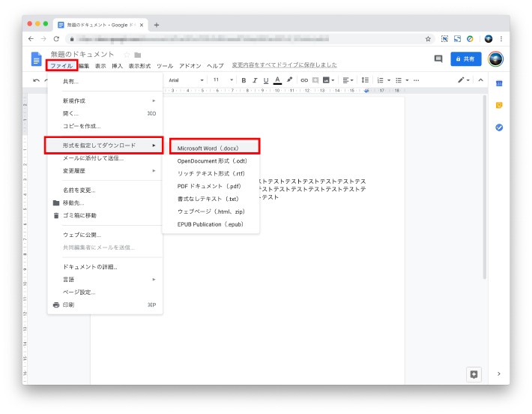Download as EPUB Publication (.epub)
532x414 pixels.
click(x=211, y=224)
